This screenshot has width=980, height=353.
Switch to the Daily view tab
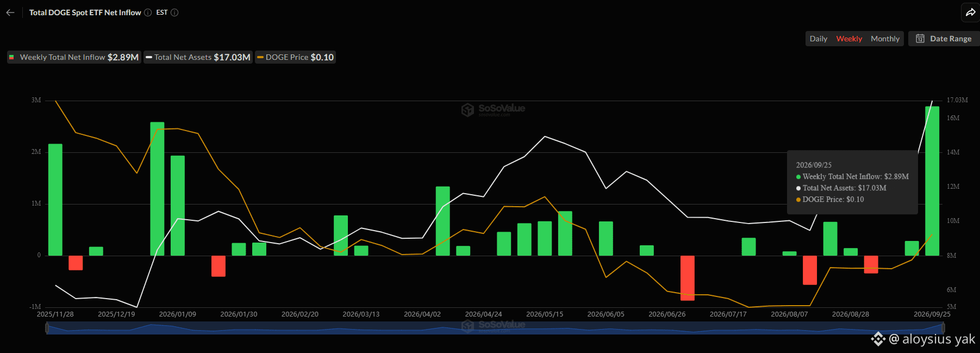pyautogui.click(x=818, y=39)
